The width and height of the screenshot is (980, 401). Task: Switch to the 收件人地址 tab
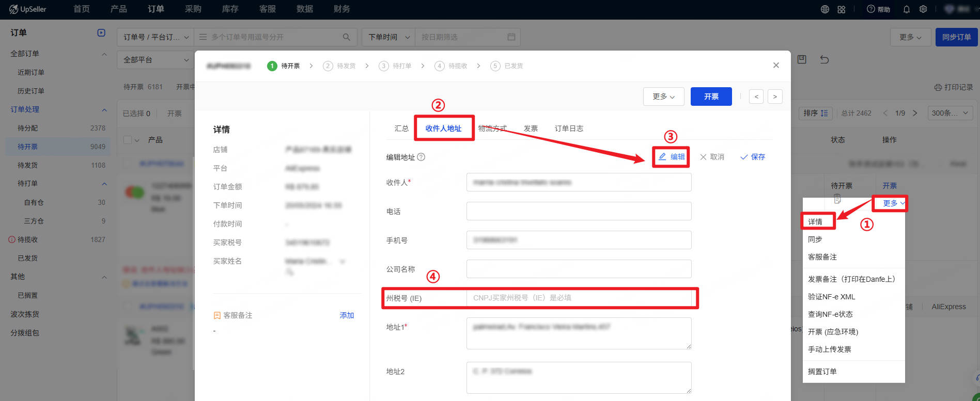point(443,129)
